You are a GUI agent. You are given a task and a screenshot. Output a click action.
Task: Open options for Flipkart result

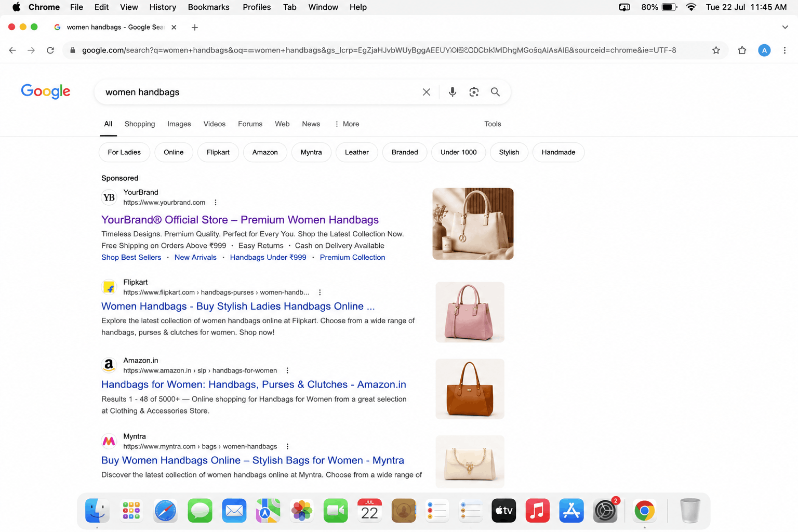pyautogui.click(x=320, y=292)
